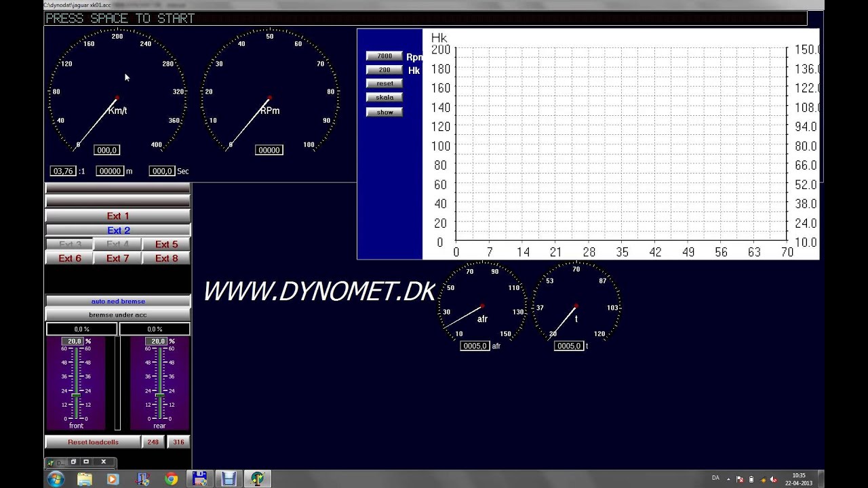Toggle the Ext 7 output

click(x=118, y=258)
